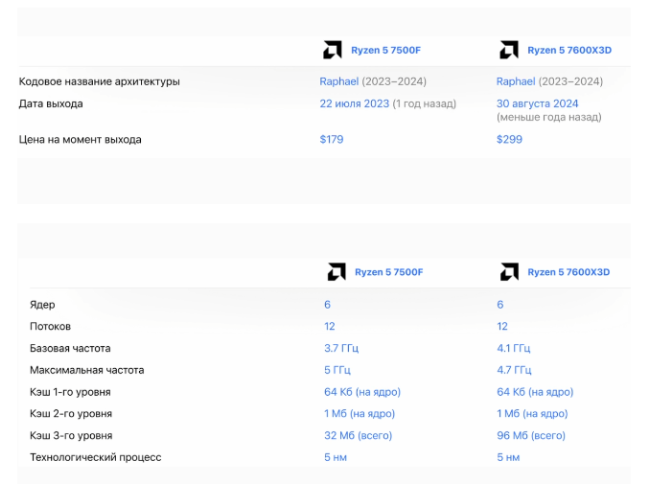Image resolution: width=668 pixels, height=486 pixels.
Task: Select row label 'Ядер'
Action: pos(42,305)
